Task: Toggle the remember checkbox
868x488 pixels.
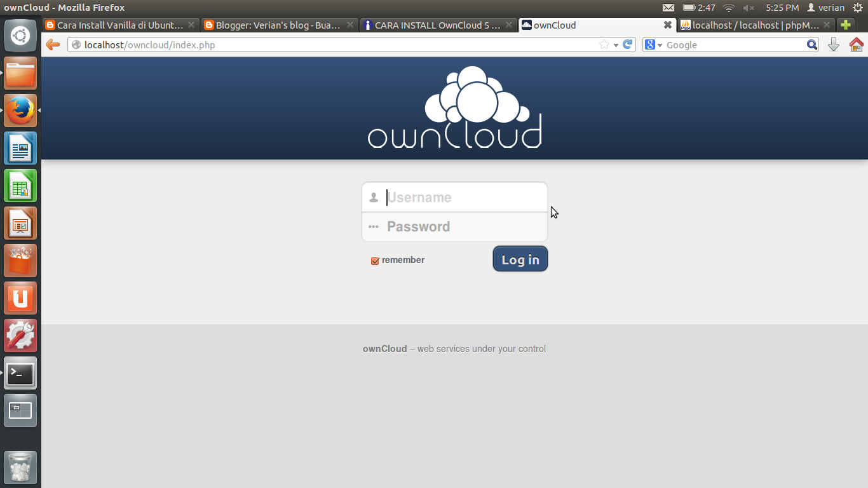Action: pyautogui.click(x=375, y=261)
